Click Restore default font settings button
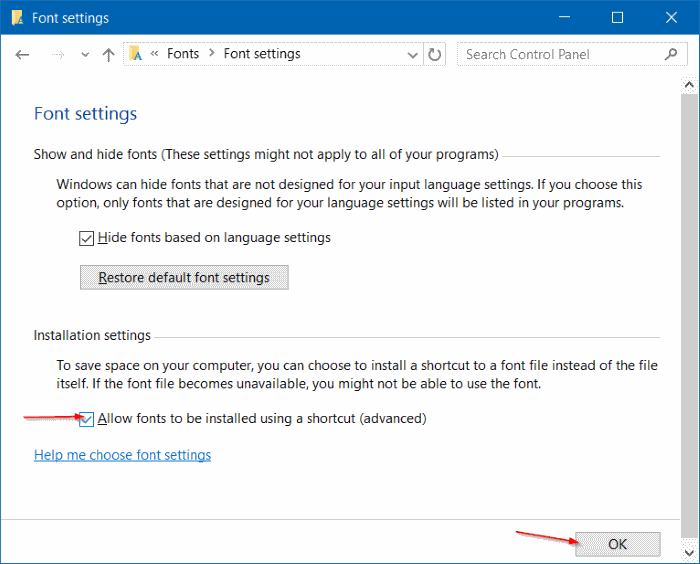The image size is (700, 564). (x=184, y=277)
